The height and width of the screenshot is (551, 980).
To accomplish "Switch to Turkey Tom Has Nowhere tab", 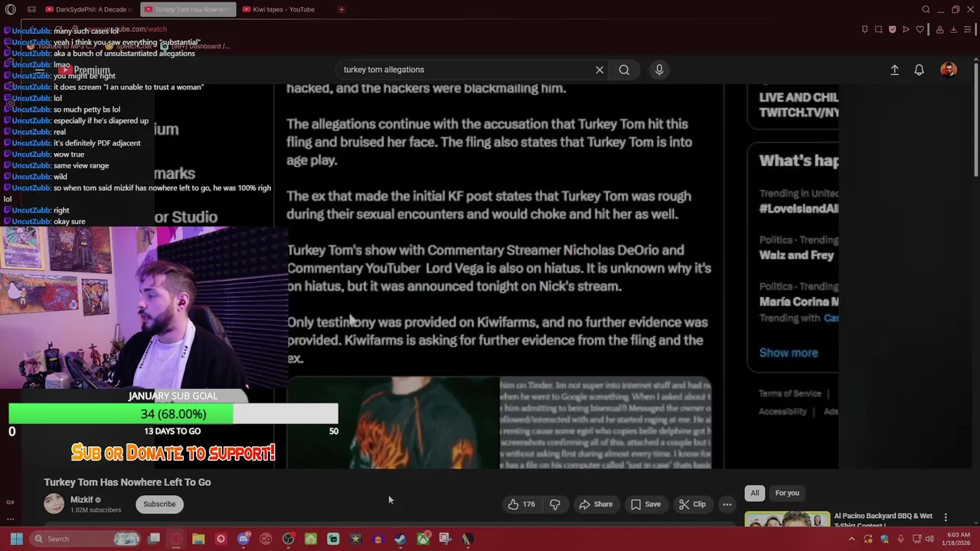I will click(188, 9).
